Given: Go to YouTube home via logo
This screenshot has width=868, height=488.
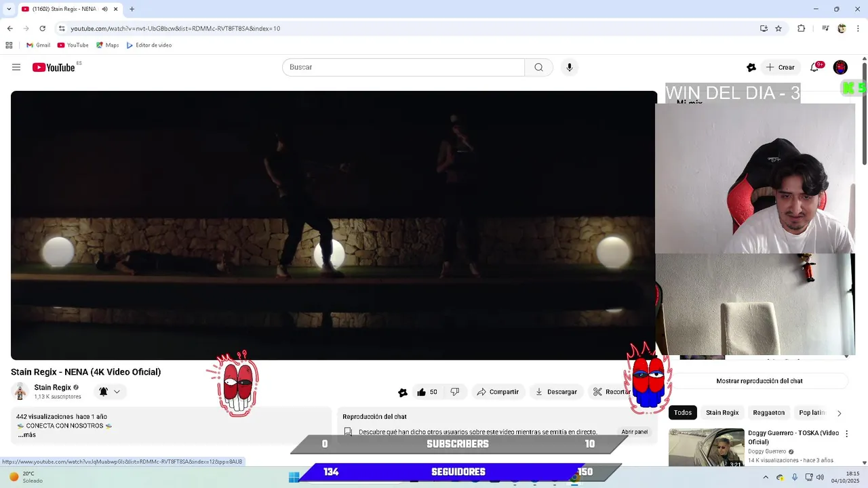Looking at the screenshot, I should coord(54,67).
